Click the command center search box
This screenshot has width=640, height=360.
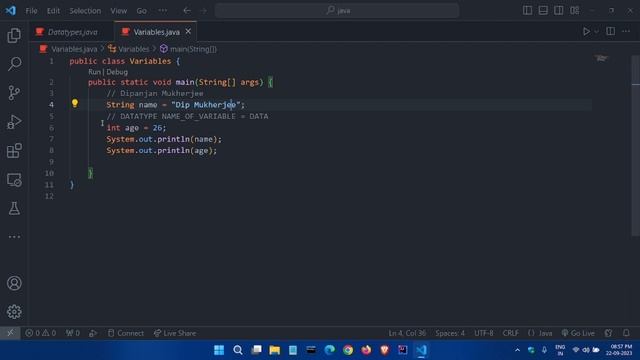click(337, 11)
